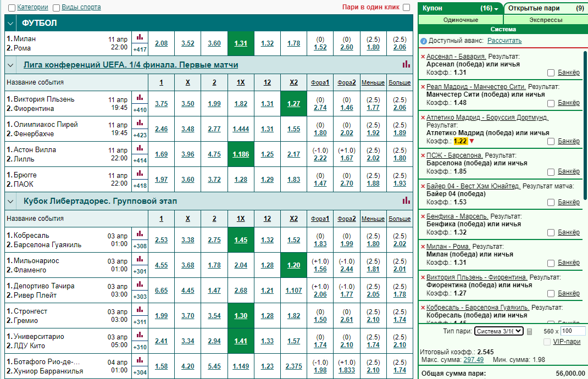Switch to Открытые пари tab
The height and width of the screenshot is (379, 588).
546,8
